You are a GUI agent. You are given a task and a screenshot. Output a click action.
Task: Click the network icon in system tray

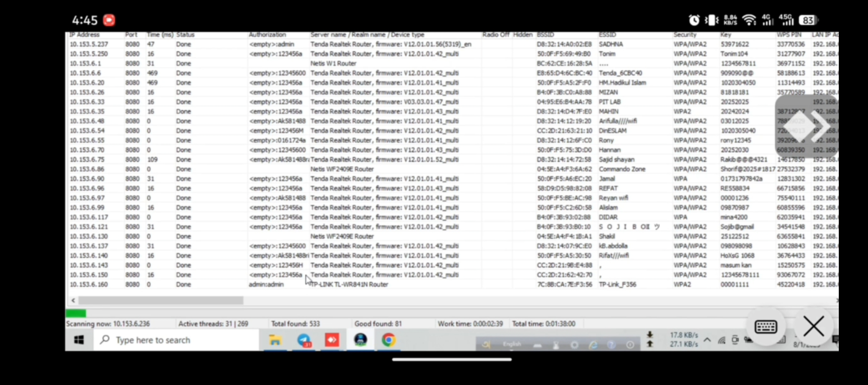click(722, 340)
